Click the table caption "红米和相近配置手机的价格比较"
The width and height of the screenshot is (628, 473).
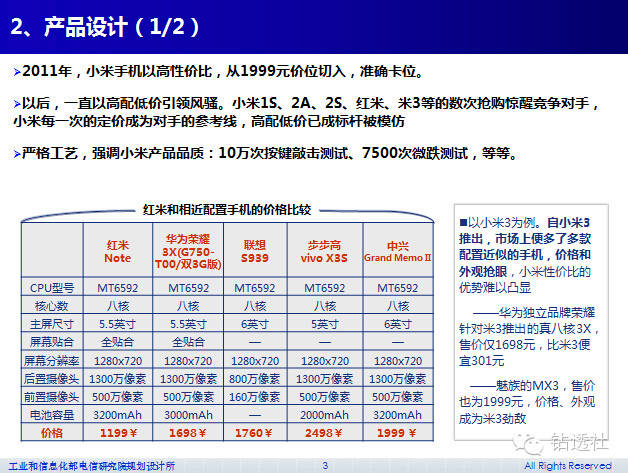[x=227, y=209]
